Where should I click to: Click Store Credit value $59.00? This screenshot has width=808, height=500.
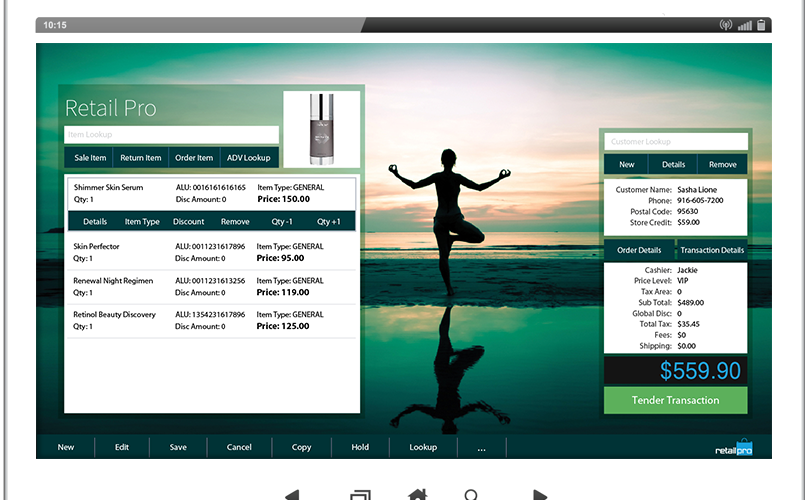(x=688, y=223)
